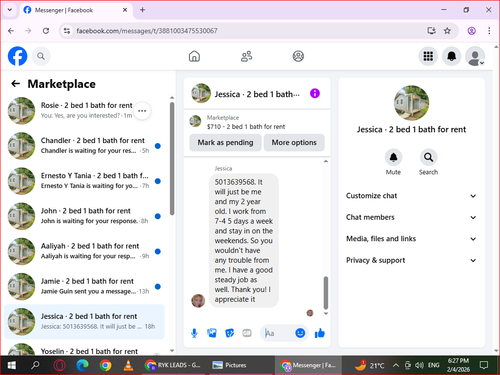
Task: Open Windows Start menu
Action: click(x=12, y=365)
